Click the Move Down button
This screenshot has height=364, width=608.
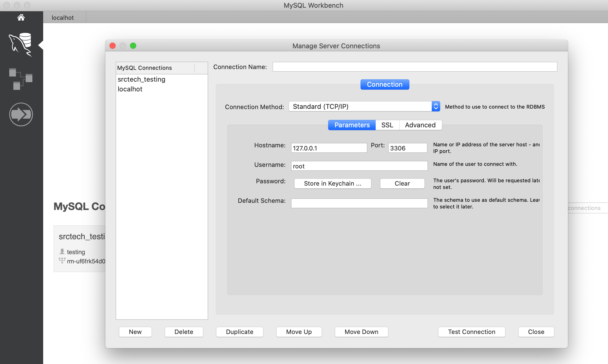pyautogui.click(x=361, y=332)
